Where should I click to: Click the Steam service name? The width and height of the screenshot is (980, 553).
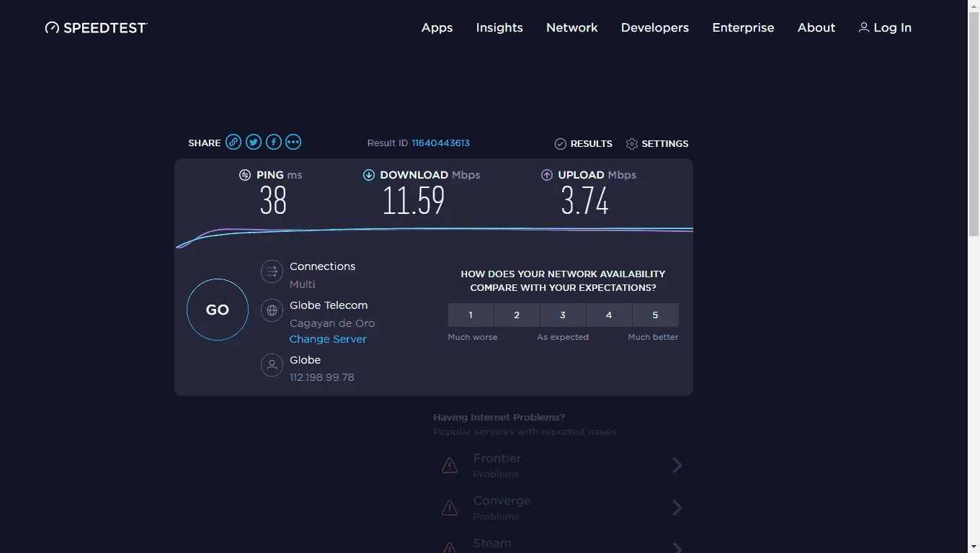point(492,543)
